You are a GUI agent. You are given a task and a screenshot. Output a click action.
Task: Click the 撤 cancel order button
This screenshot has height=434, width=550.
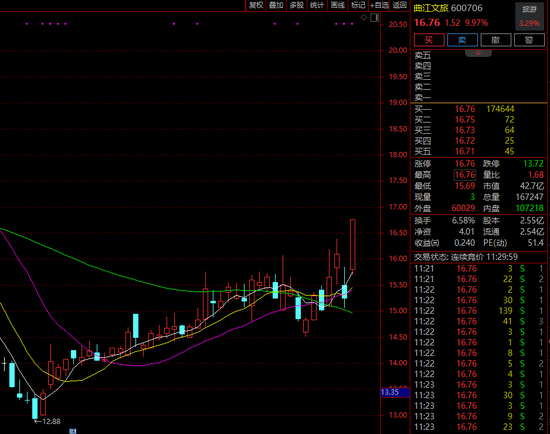click(x=496, y=40)
